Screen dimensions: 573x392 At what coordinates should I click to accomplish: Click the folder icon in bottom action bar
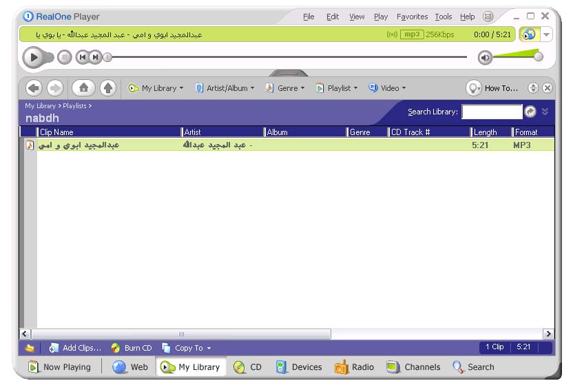pyautogui.click(x=30, y=348)
